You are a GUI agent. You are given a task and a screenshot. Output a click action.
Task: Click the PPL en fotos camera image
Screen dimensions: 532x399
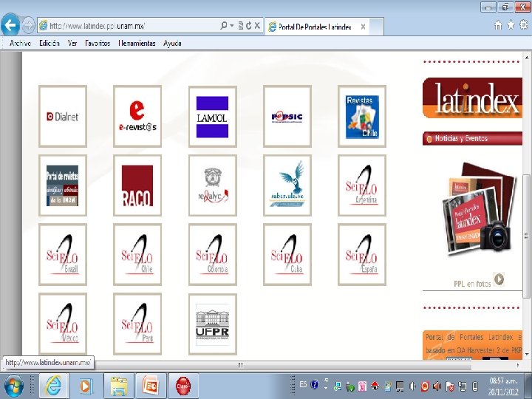[x=479, y=208]
